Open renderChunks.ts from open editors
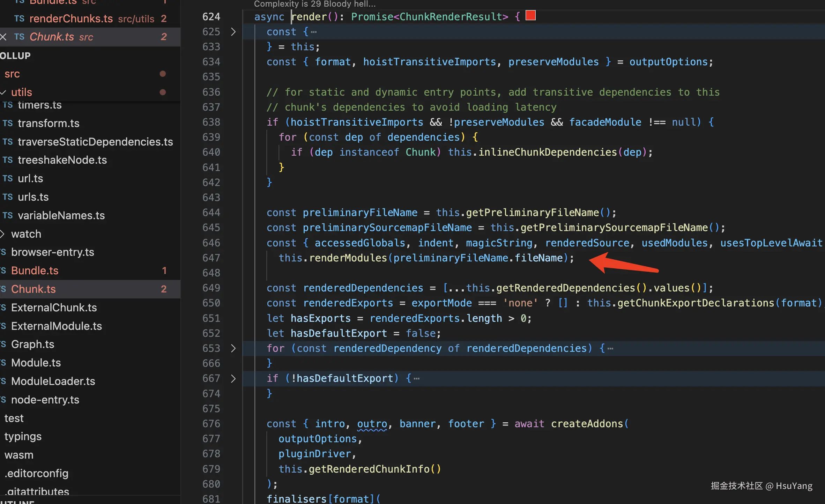Viewport: 825px width, 504px height. (x=71, y=18)
